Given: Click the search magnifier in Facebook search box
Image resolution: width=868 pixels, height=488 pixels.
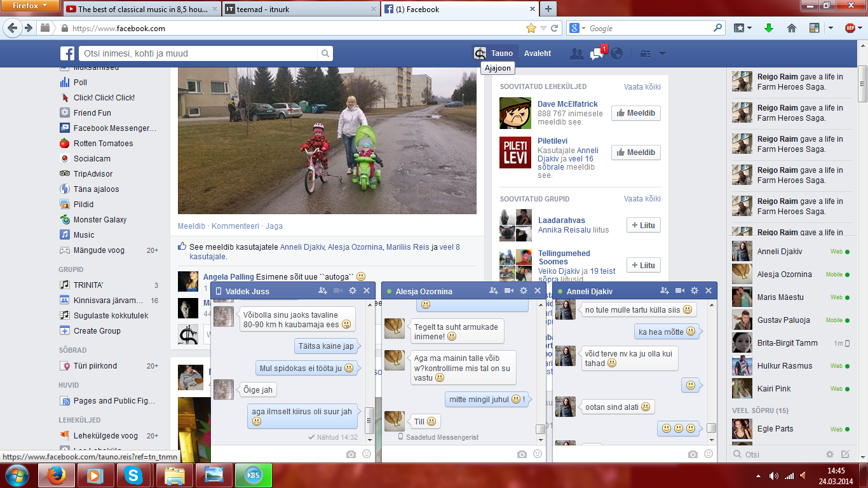Looking at the screenshot, I should tap(325, 54).
